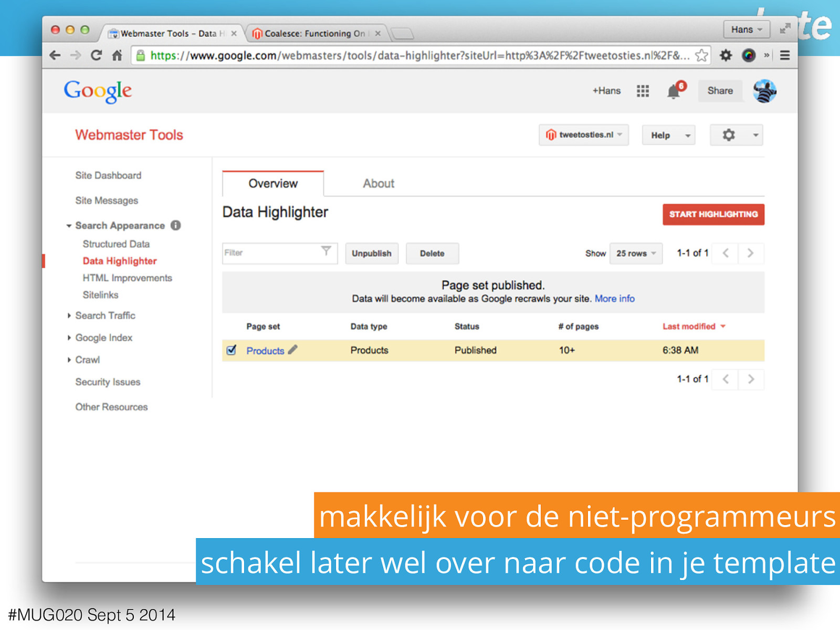This screenshot has height=630, width=840.
Task: Click the Unpublish button
Action: 372,254
